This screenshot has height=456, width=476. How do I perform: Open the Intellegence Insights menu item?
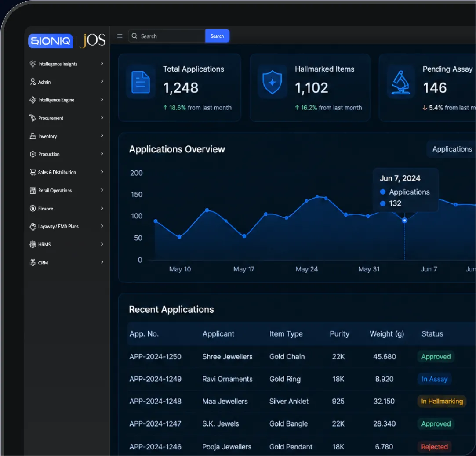tap(67, 64)
